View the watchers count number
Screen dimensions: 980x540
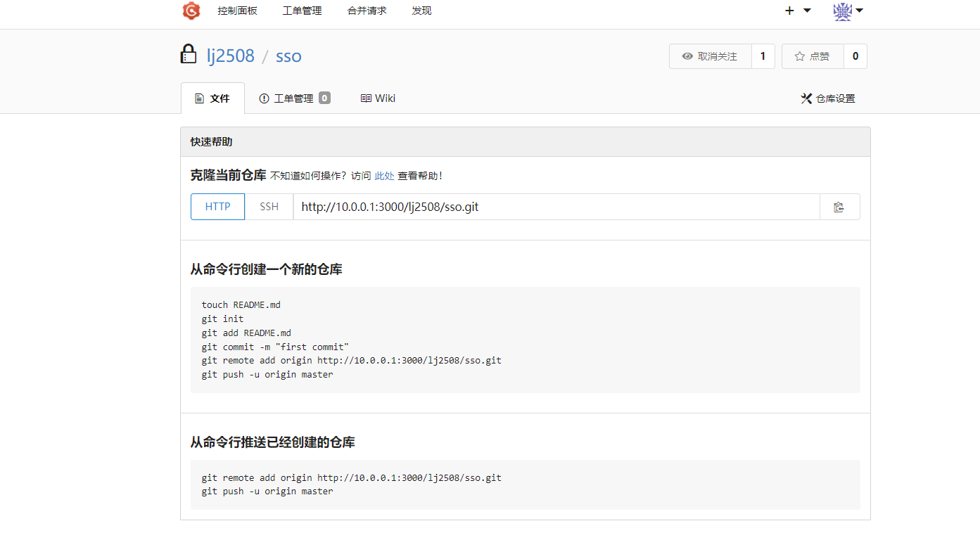click(x=763, y=56)
